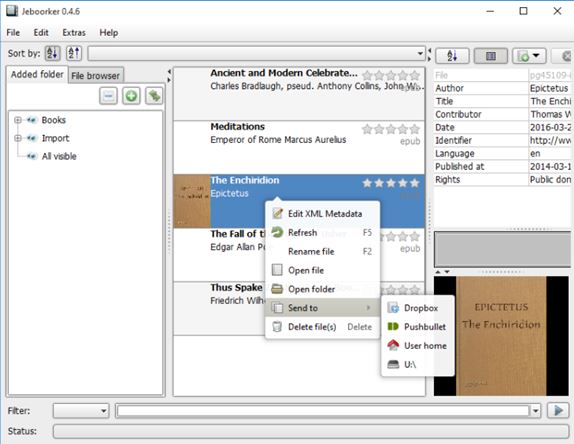Choose Delete file(s) in the context menu
574x444 pixels.
(322, 327)
